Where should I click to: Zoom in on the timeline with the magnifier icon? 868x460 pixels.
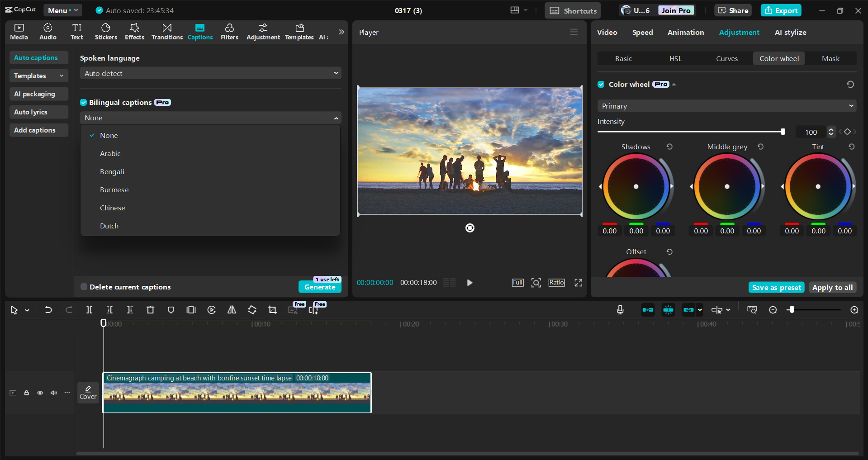coord(854,310)
